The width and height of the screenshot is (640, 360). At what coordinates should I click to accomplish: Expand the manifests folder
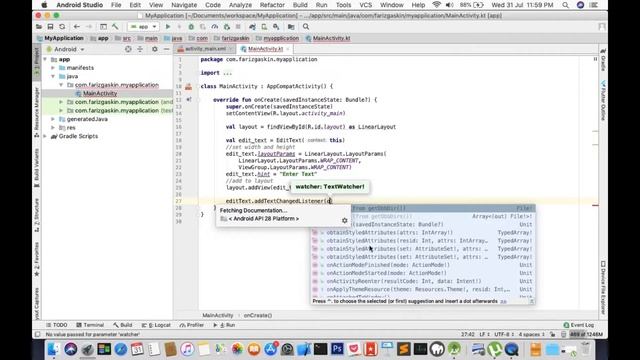(x=53, y=68)
